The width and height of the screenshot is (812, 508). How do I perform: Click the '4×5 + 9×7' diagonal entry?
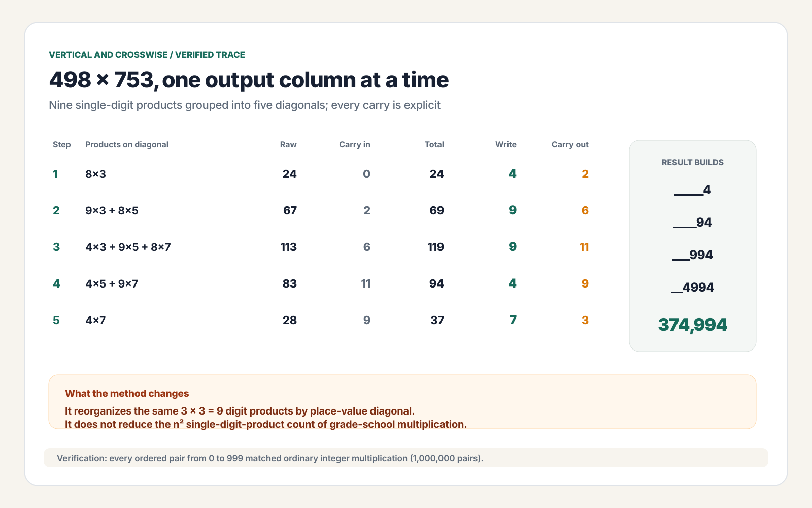(112, 284)
